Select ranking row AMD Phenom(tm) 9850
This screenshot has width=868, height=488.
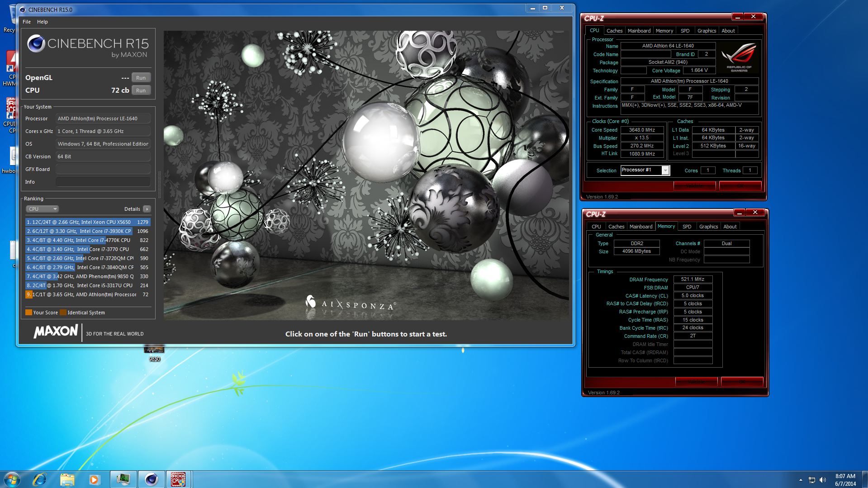[x=88, y=276]
